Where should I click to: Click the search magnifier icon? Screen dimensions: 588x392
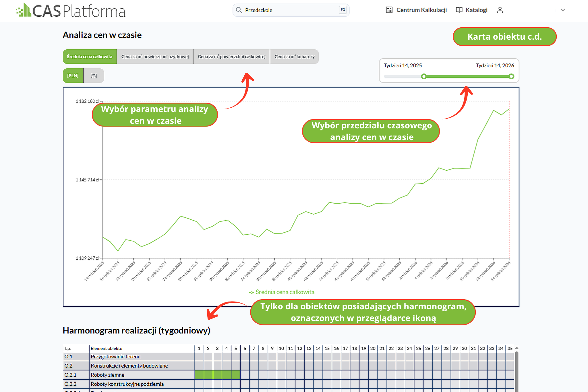point(239,10)
